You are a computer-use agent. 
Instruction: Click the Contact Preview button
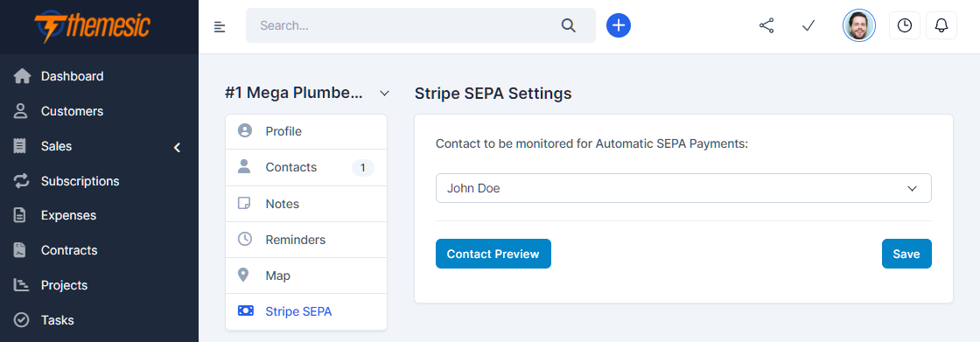point(493,254)
